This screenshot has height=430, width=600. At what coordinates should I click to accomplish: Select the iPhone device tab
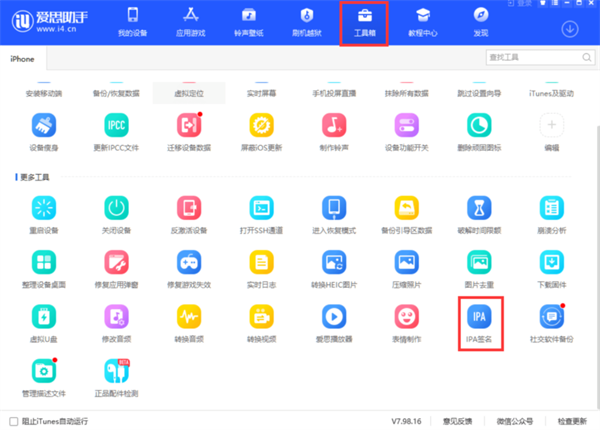(22, 59)
